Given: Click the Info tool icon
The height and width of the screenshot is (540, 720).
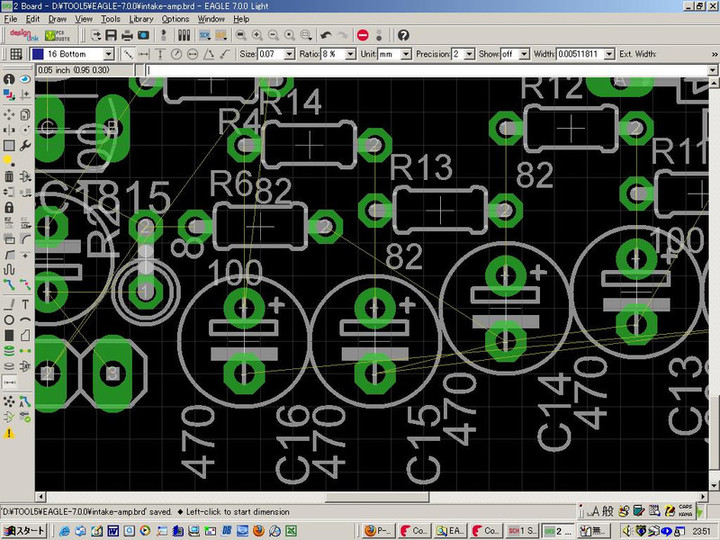Looking at the screenshot, I should (9, 79).
